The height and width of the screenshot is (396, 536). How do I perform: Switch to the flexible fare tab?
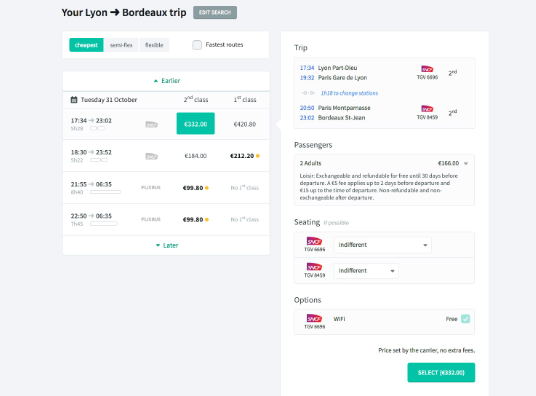click(x=154, y=45)
